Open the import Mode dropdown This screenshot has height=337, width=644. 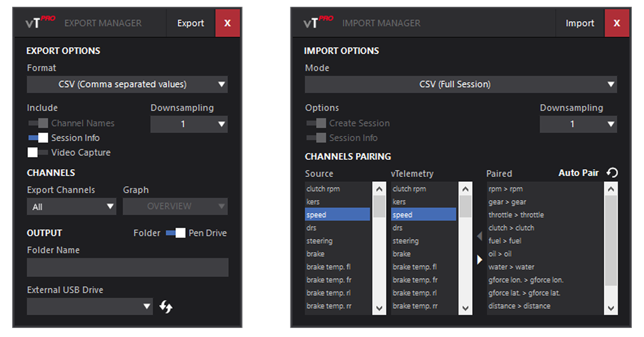[x=461, y=84]
